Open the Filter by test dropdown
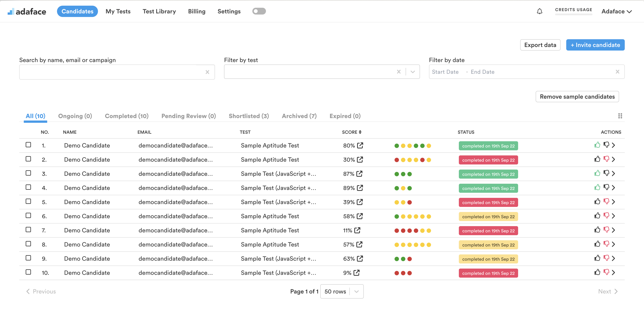The width and height of the screenshot is (644, 321). (x=413, y=72)
